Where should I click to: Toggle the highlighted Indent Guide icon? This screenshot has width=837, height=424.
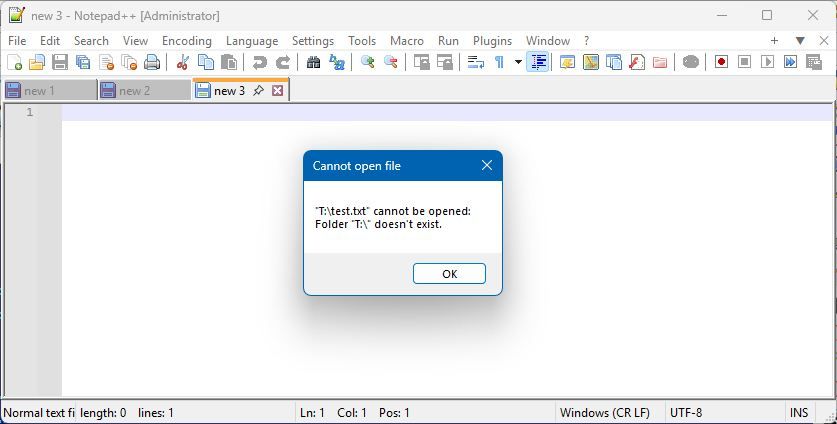(538, 62)
